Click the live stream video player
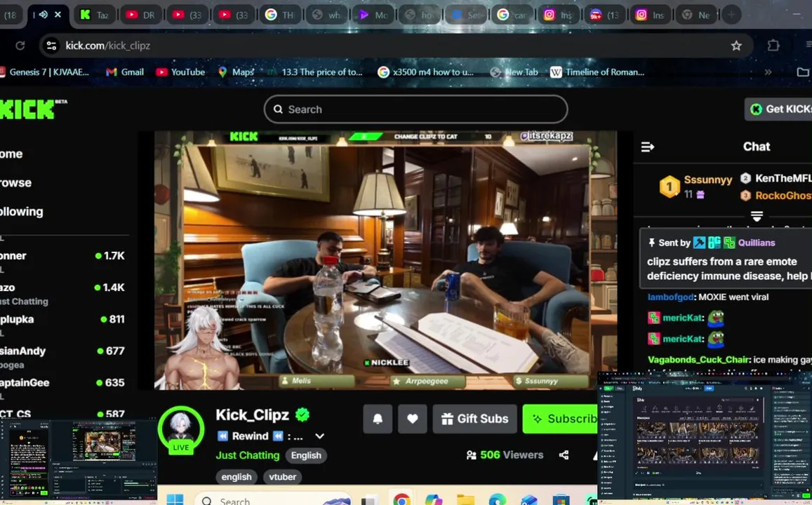Screen dimensions: 812x505 tap(386, 260)
